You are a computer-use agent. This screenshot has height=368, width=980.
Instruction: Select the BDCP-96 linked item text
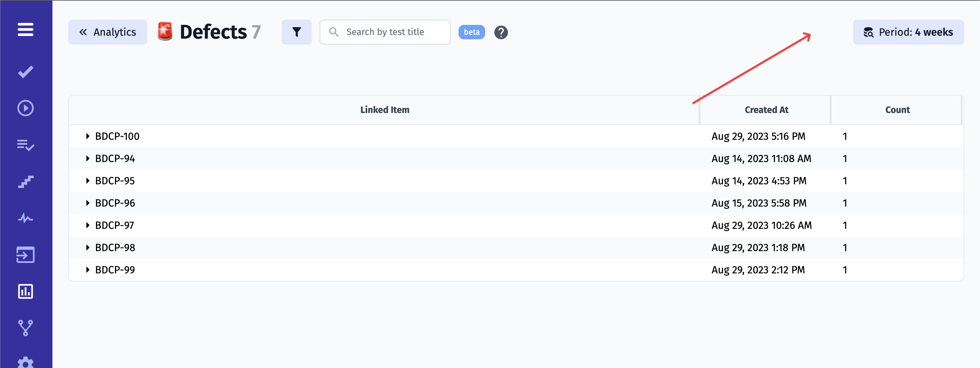115,203
